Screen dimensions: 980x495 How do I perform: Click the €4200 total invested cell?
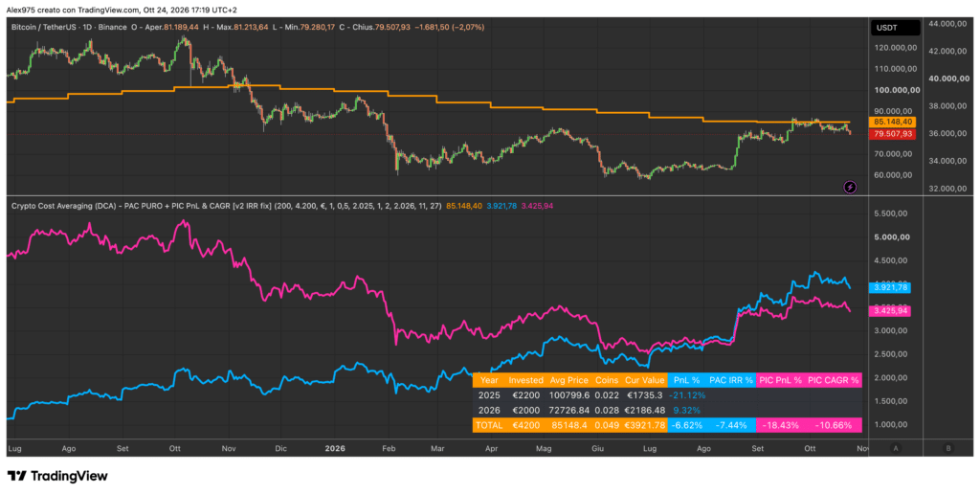(x=525, y=425)
